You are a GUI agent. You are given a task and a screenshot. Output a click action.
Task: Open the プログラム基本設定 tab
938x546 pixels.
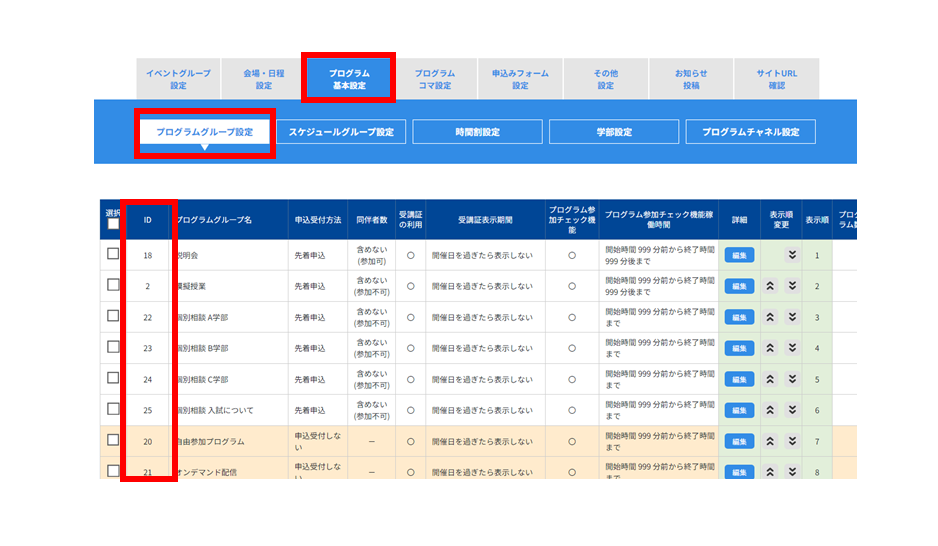[x=349, y=78]
